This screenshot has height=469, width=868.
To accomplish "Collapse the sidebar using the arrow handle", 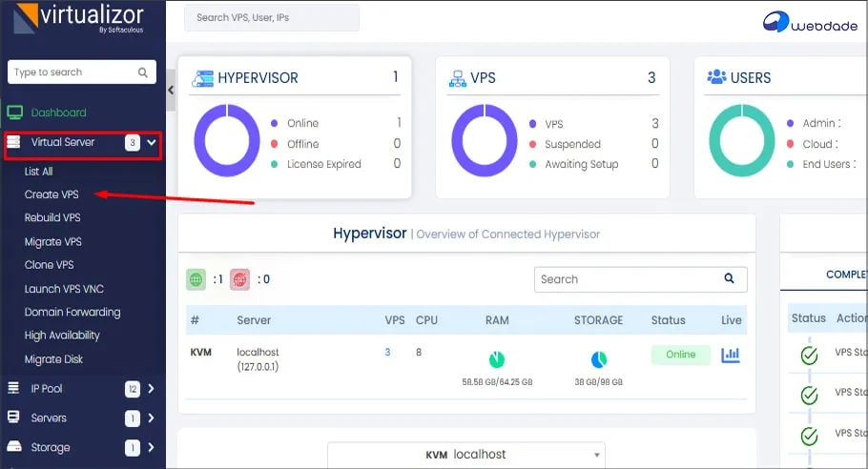I will [x=171, y=90].
